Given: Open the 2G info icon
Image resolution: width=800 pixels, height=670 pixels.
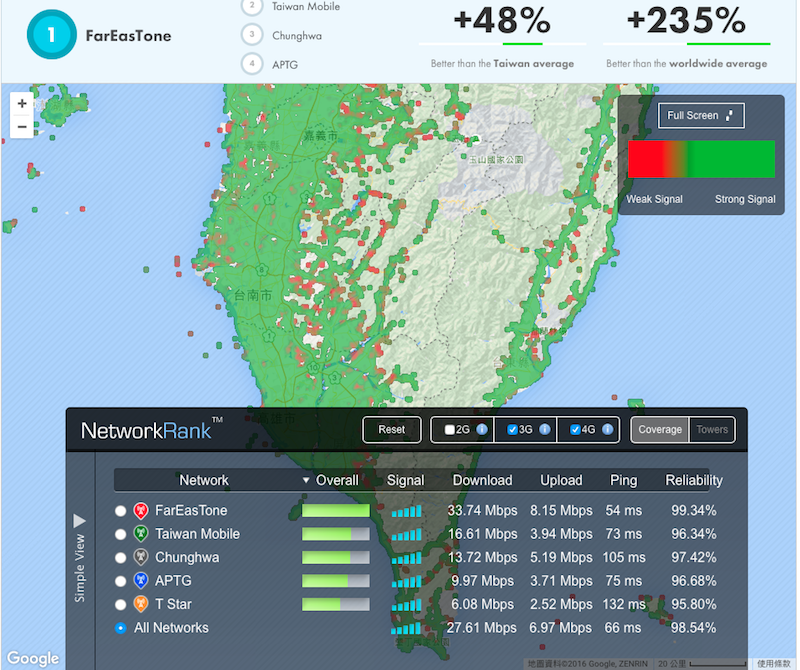Looking at the screenshot, I should [482, 430].
